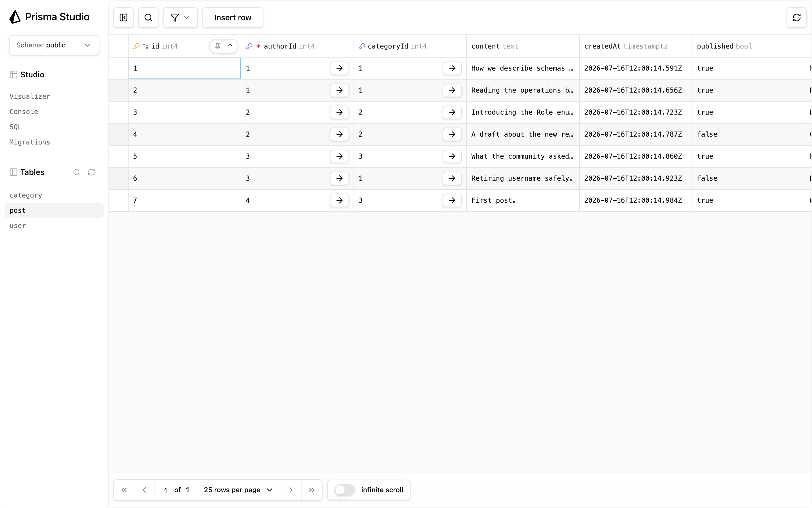The image size is (812, 508).
Task: Pin the id column
Action: [x=218, y=46]
